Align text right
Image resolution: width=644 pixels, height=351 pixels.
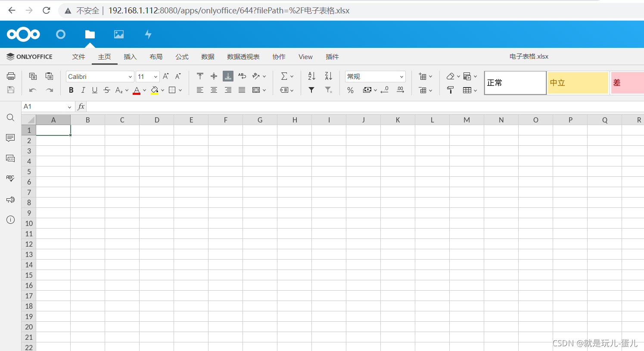click(x=228, y=90)
